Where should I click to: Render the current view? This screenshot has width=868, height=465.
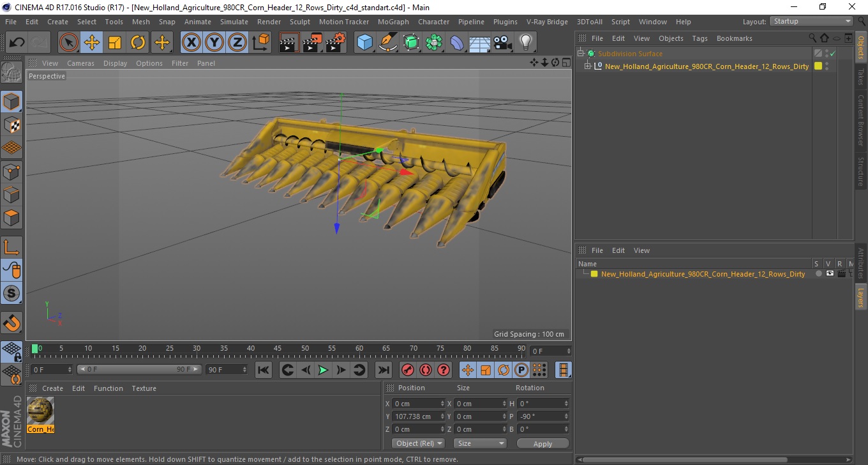[x=289, y=43]
